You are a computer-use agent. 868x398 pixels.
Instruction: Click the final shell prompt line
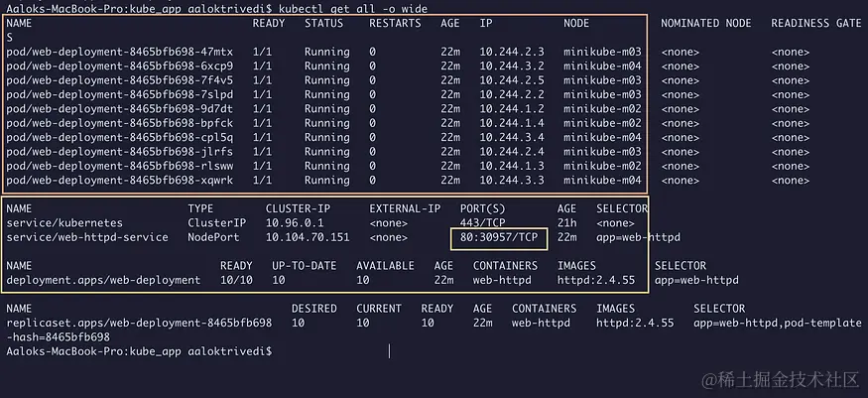139,351
